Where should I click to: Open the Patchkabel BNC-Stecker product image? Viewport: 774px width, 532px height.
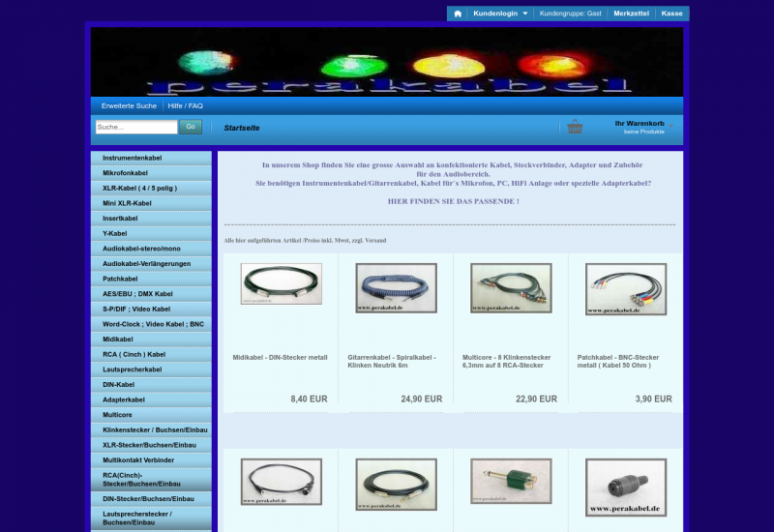[x=625, y=289]
